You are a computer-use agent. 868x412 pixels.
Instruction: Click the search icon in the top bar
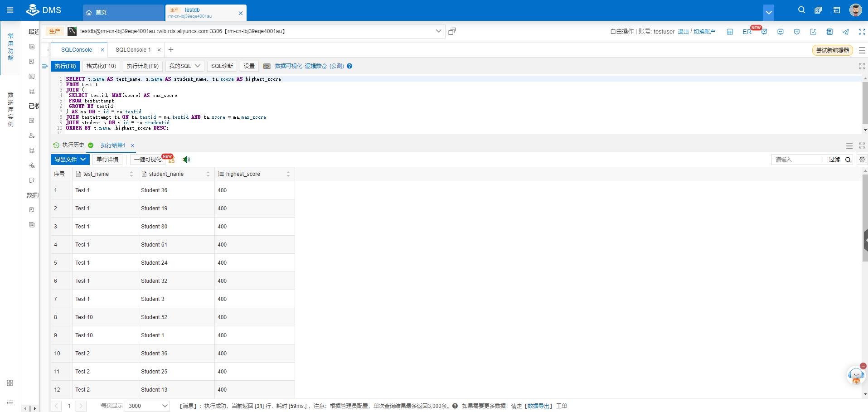click(x=801, y=10)
